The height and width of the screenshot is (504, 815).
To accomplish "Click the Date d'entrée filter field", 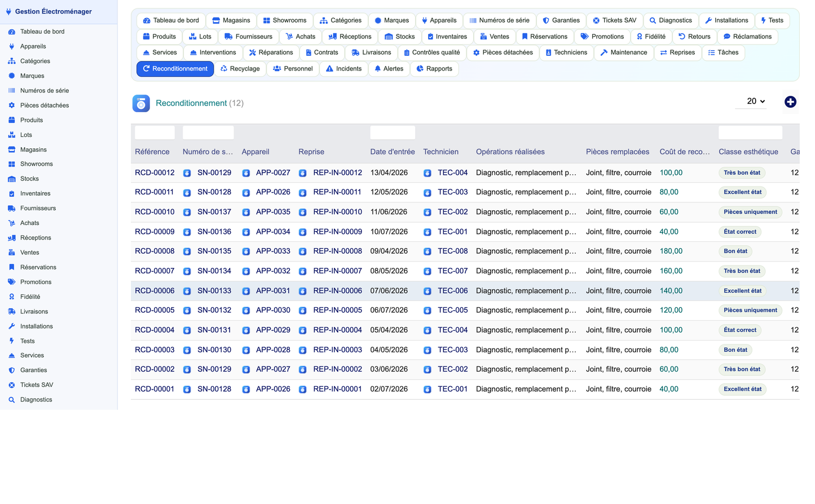I will (x=393, y=132).
